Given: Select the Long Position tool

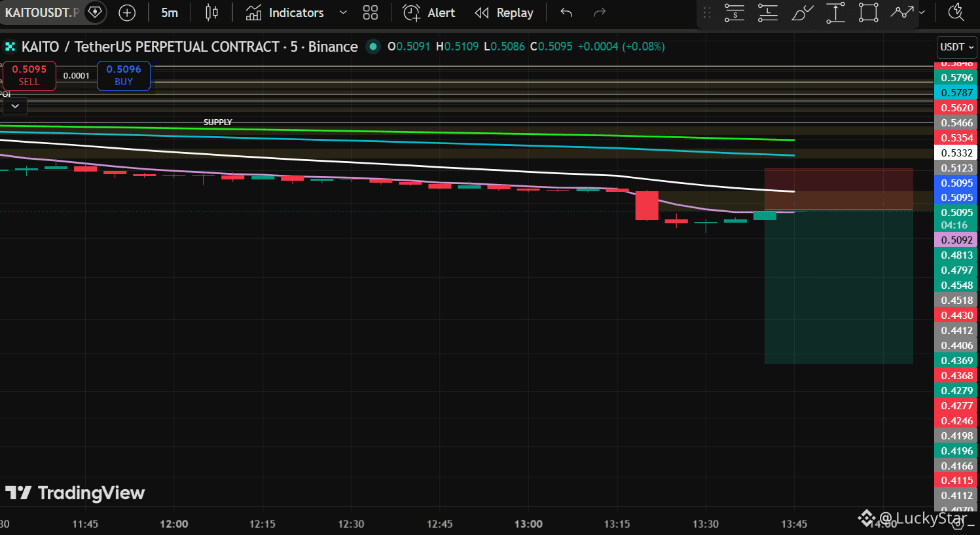Looking at the screenshot, I should [x=768, y=12].
